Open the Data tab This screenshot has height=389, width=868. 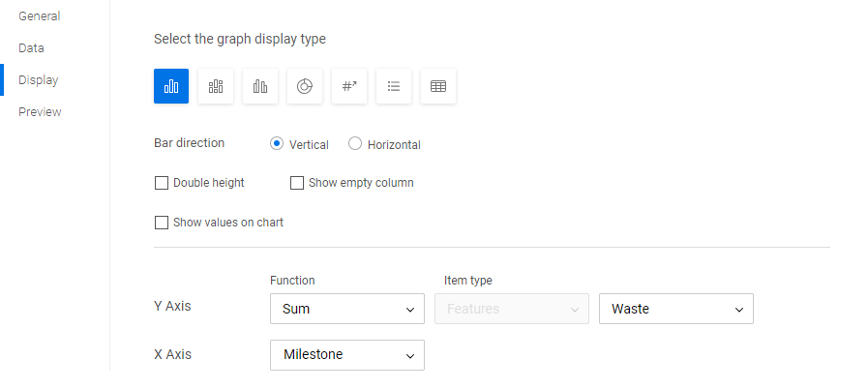point(31,47)
